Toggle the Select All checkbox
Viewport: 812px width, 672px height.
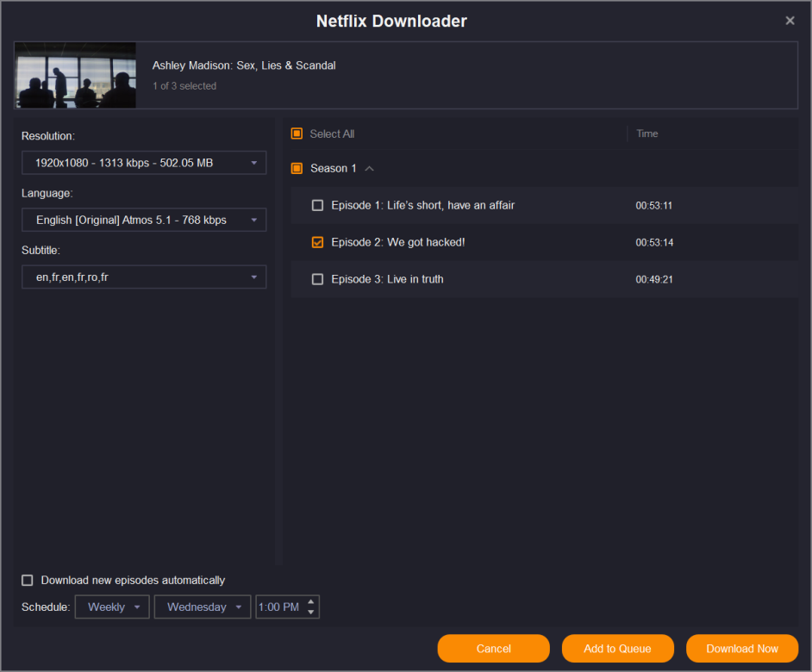[297, 134]
